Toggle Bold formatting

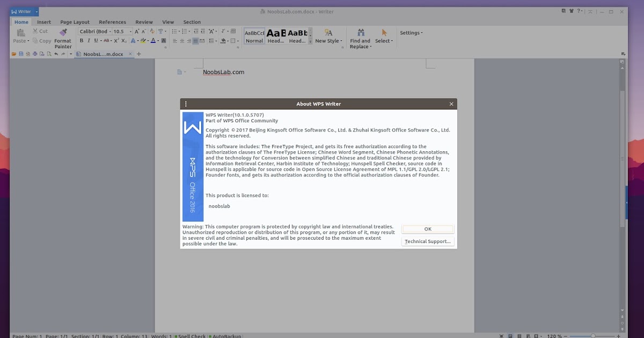[x=82, y=41]
